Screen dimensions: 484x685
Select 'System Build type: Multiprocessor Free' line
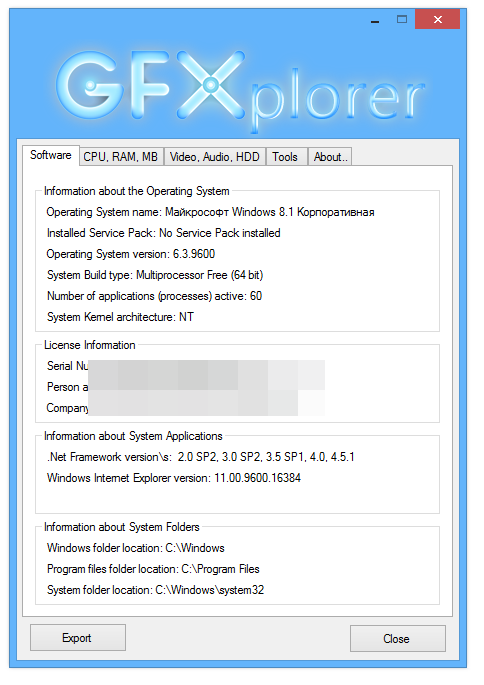(x=155, y=275)
